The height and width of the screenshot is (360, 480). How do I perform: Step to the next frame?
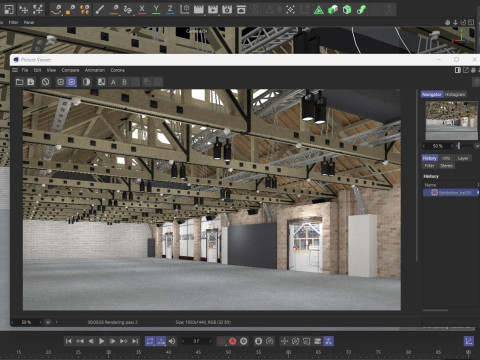click(113, 341)
